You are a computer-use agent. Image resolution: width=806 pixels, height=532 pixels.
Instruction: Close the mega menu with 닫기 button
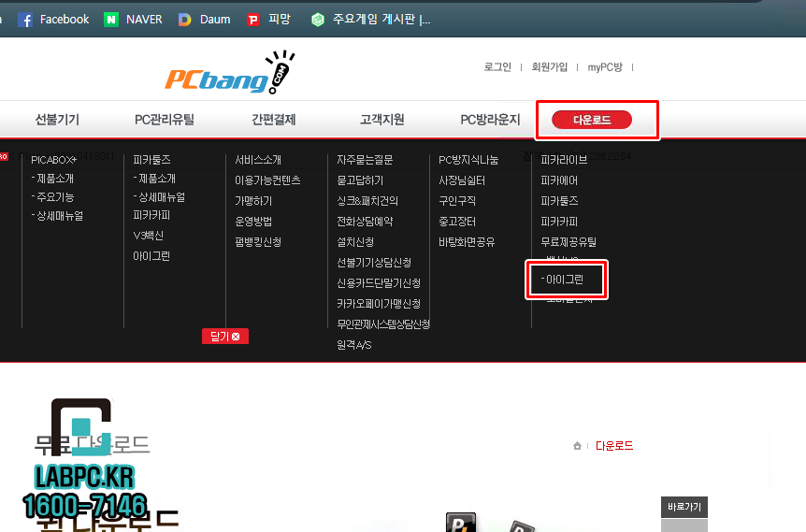(225, 337)
